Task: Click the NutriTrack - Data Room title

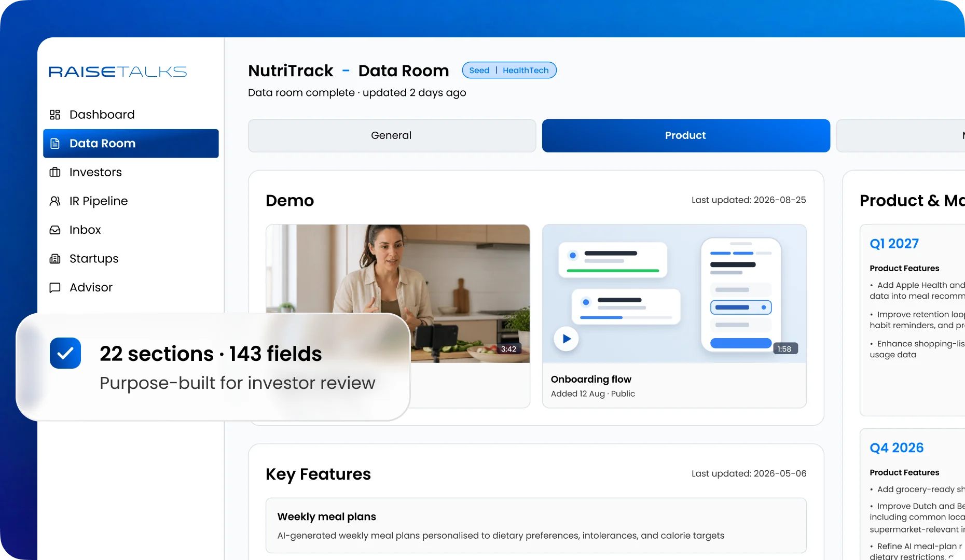Action: [349, 71]
